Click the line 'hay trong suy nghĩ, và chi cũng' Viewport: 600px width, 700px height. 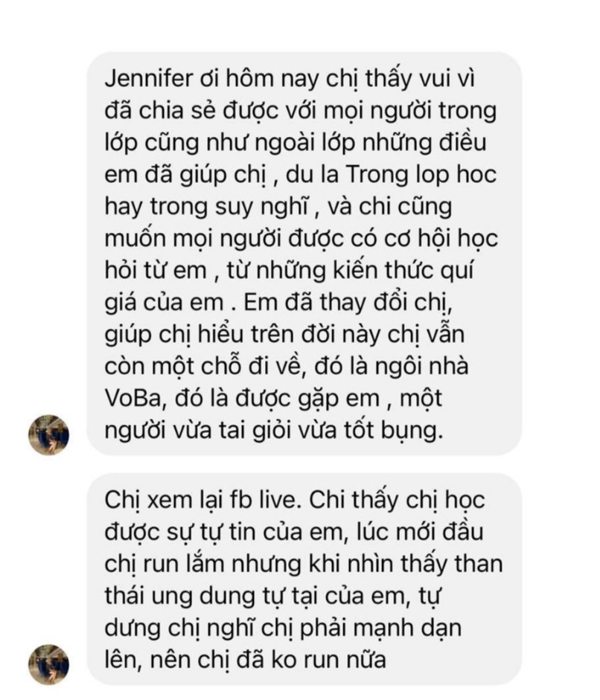pyautogui.click(x=278, y=207)
